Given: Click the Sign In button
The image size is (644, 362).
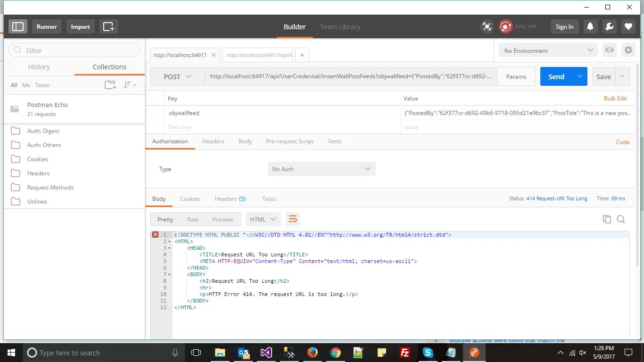Looking at the screenshot, I should coord(564,26).
